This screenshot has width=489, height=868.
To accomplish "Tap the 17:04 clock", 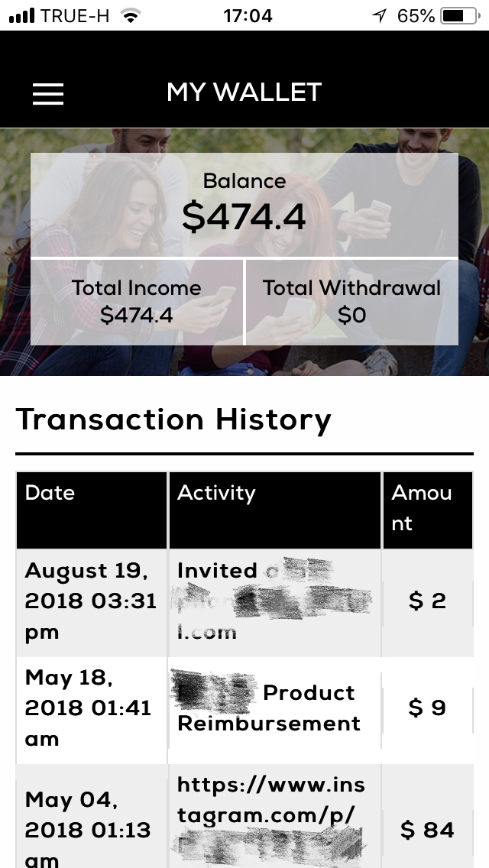I will coord(248,15).
